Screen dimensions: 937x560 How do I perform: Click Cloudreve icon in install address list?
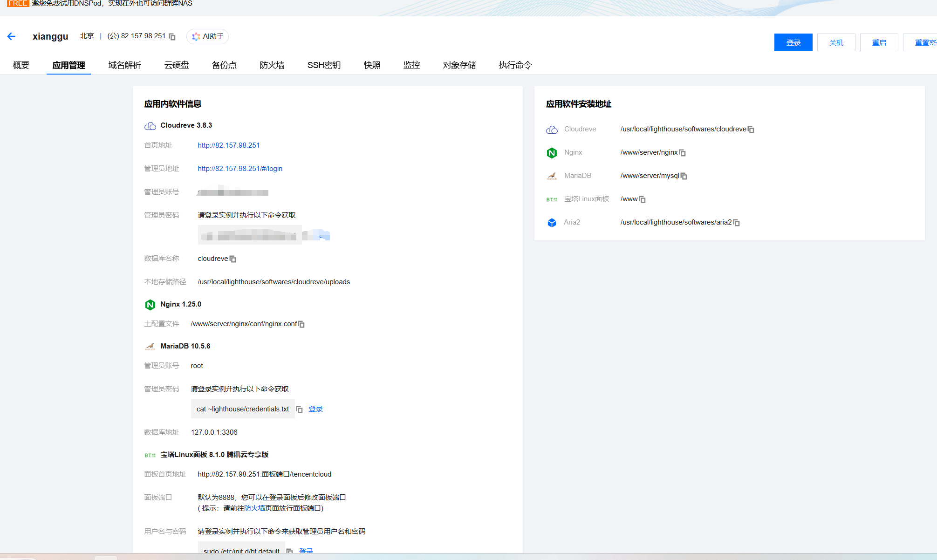552,130
